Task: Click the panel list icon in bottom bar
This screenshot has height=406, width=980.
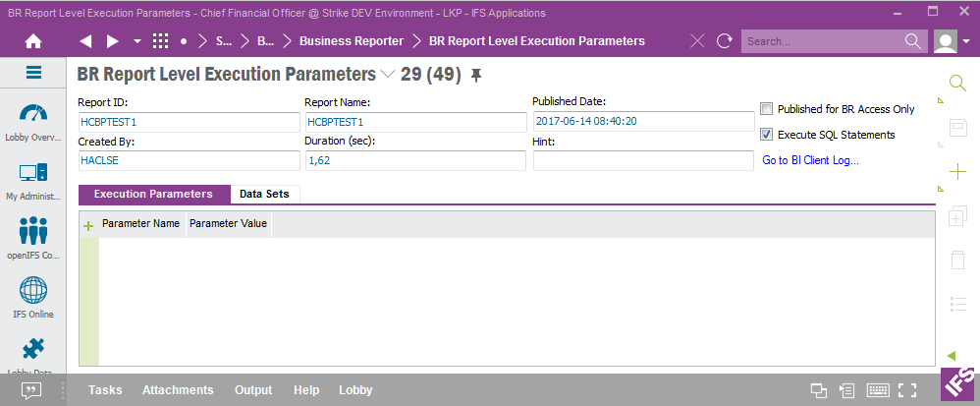Action: (846, 391)
